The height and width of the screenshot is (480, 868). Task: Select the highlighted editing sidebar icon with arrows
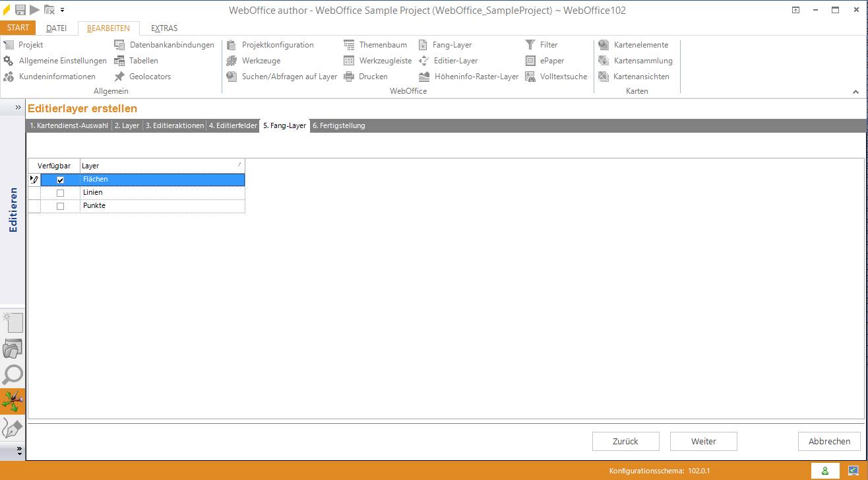(13, 401)
